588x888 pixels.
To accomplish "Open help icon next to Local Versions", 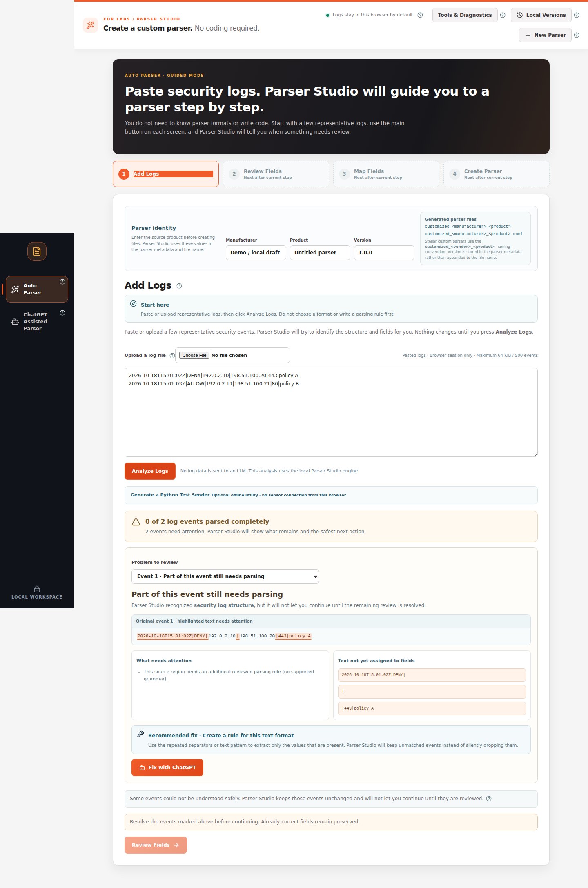I will point(577,15).
